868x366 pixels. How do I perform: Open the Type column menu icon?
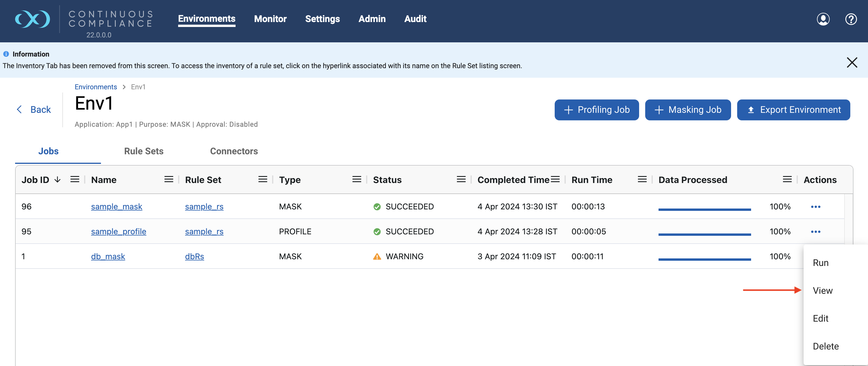tap(357, 180)
